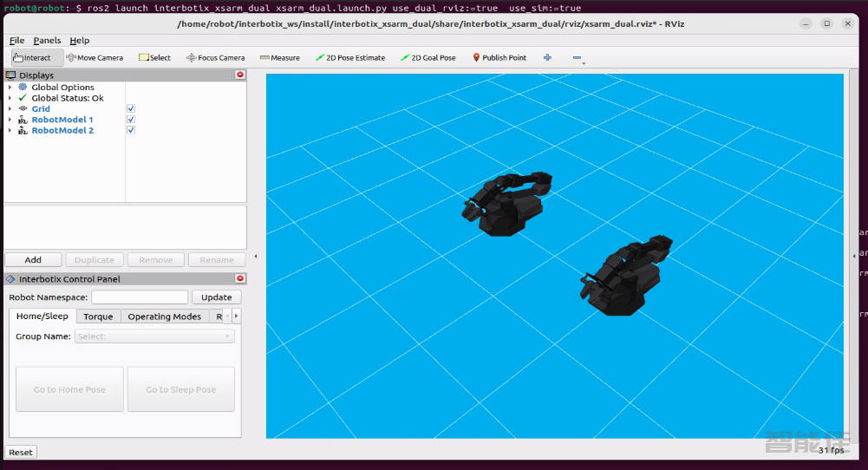Screen dimensions: 868x470
Task: Open the Panels menu
Action: 47,40
